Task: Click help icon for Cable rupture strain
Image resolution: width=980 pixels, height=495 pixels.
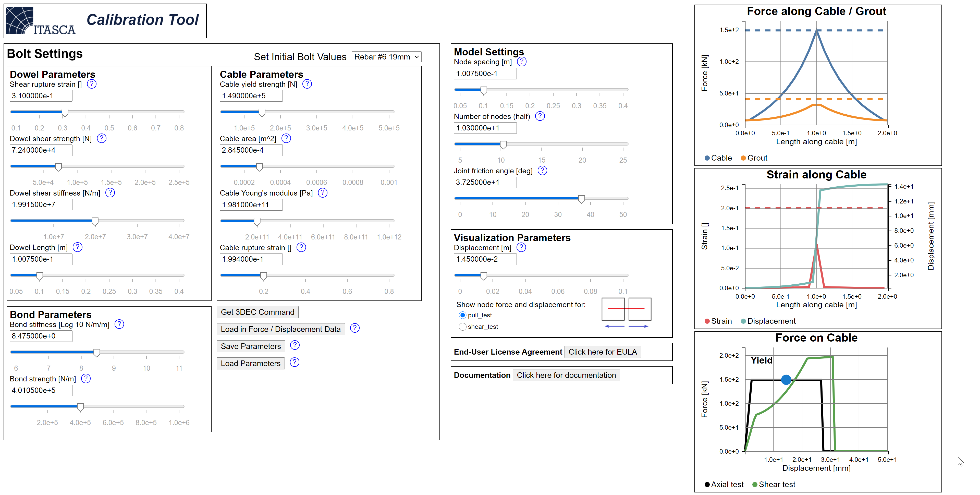Action: 301,247
